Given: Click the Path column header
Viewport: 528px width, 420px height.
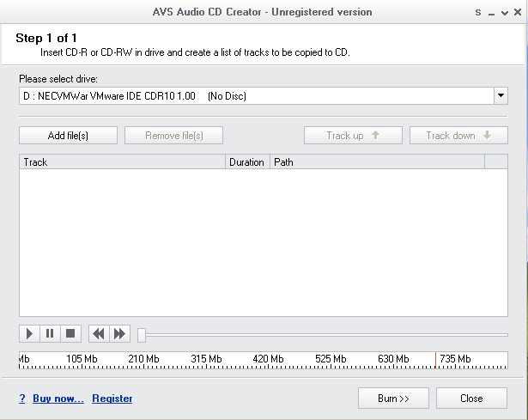Looking at the screenshot, I should tap(377, 162).
